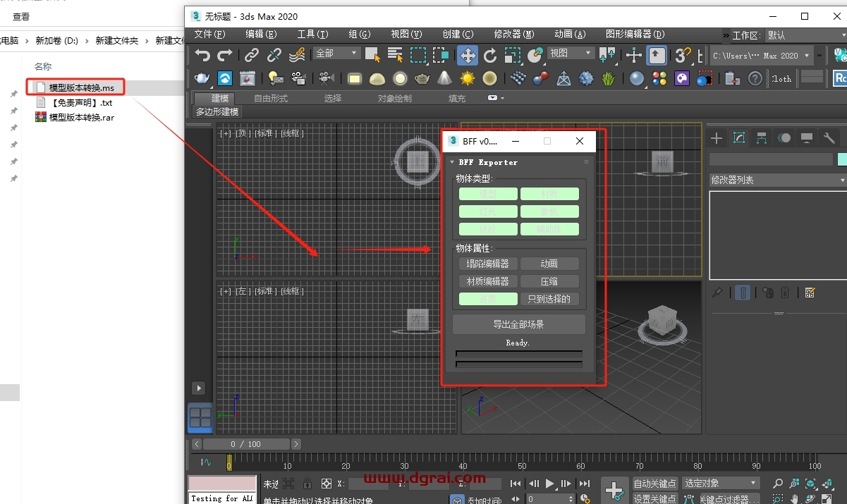Open the Select by Name list icon
The image size is (847, 504).
(x=395, y=55)
